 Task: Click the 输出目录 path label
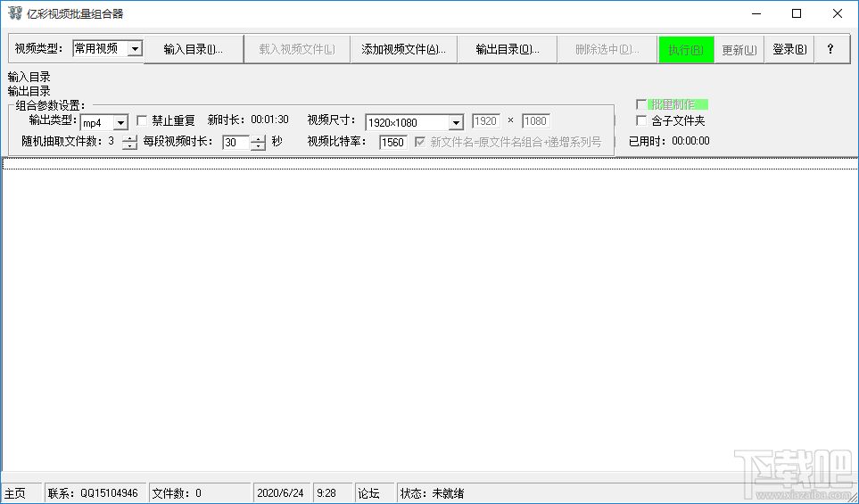[x=29, y=91]
